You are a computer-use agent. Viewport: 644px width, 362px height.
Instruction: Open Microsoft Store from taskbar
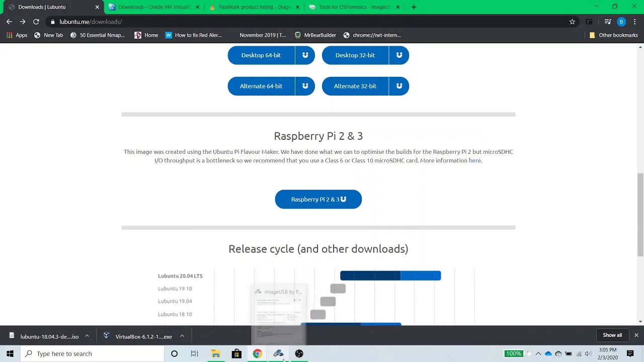point(236,353)
